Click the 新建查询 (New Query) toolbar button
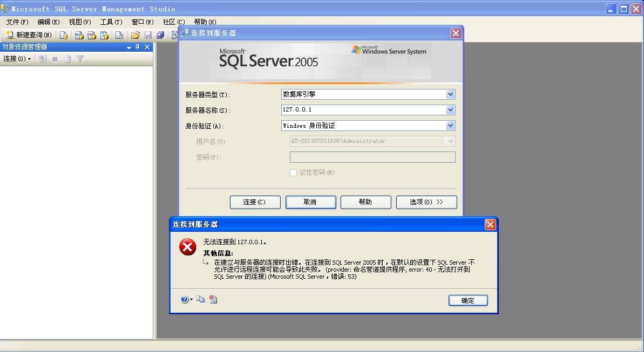The width and height of the screenshot is (644, 352). point(29,35)
